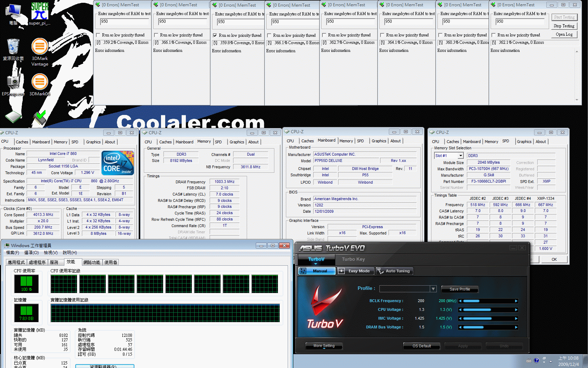Open the Caches tab in the CPU-Z window showing Processor
The image size is (588, 368).
tap(22, 142)
